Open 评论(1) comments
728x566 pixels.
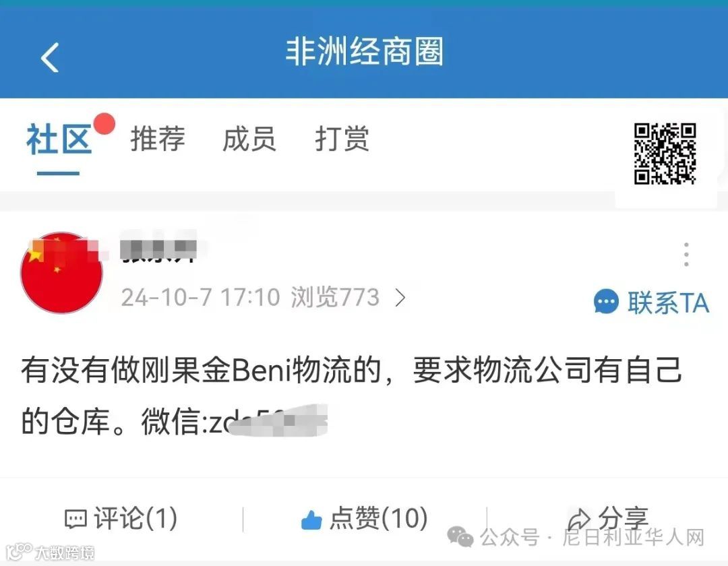tap(121, 519)
